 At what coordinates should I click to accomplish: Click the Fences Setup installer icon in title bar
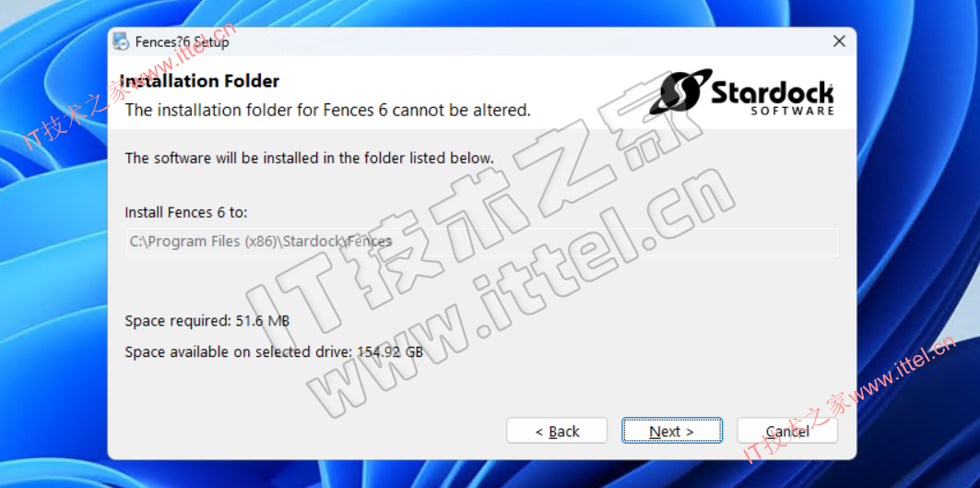coord(121,42)
